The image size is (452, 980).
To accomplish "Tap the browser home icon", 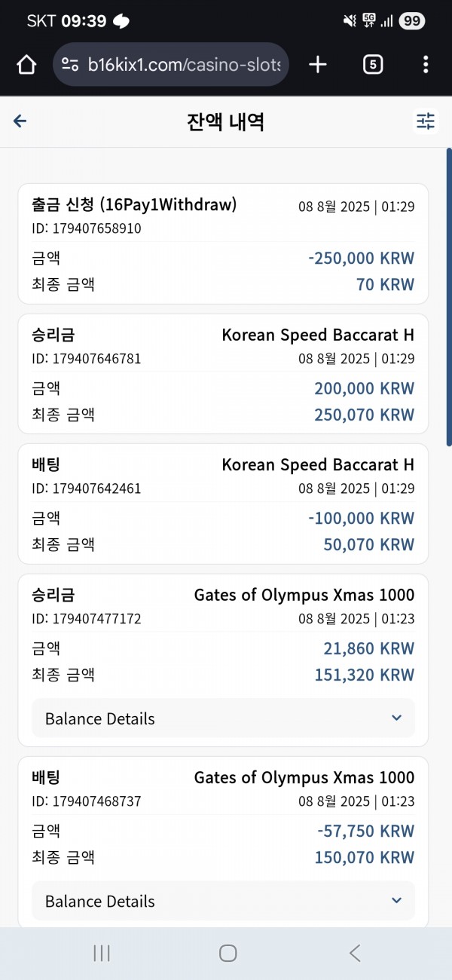I will coord(26,65).
